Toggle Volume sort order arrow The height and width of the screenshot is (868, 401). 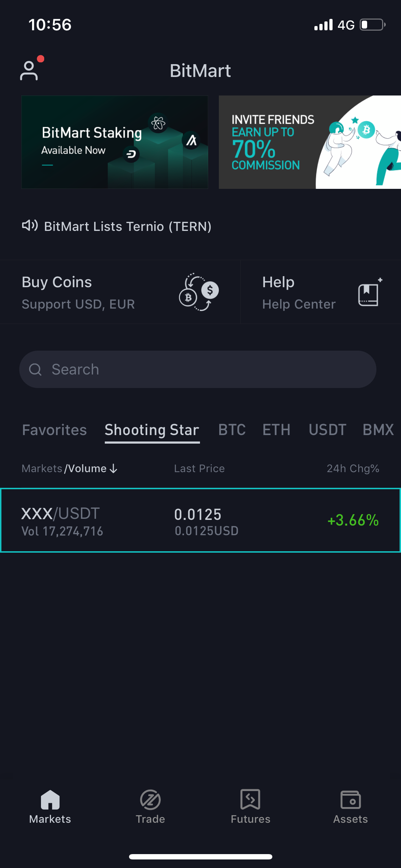point(113,468)
